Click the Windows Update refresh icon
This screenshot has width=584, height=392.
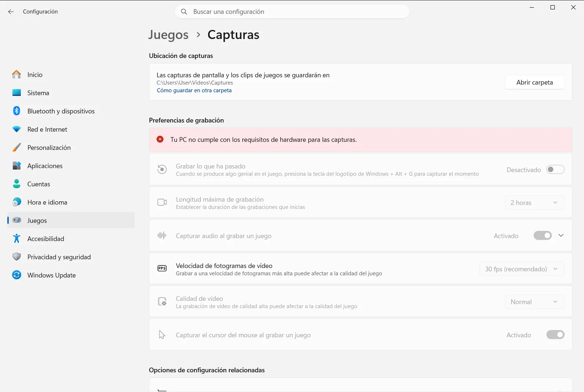[x=16, y=275]
